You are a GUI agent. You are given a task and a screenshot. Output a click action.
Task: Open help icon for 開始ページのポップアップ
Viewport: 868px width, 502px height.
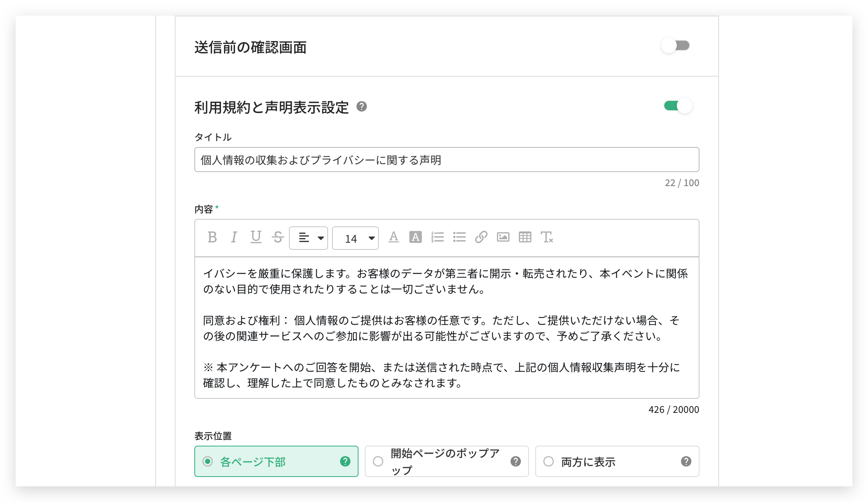516,462
